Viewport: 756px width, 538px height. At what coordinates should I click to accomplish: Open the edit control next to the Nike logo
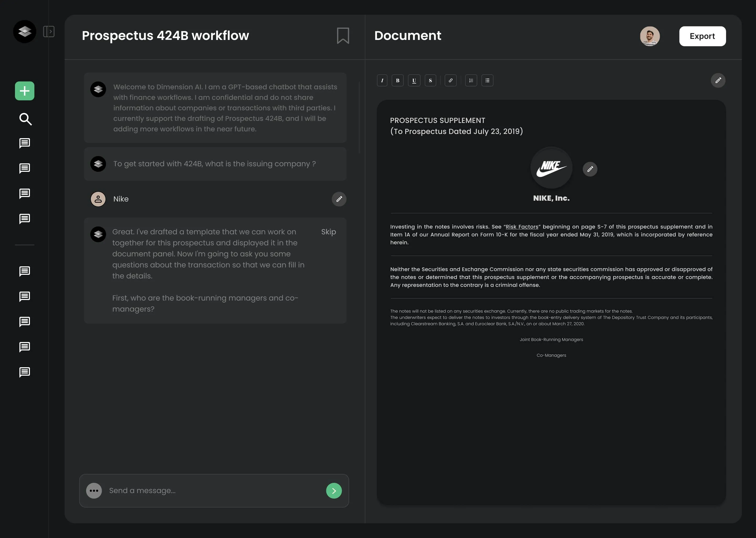click(x=590, y=169)
